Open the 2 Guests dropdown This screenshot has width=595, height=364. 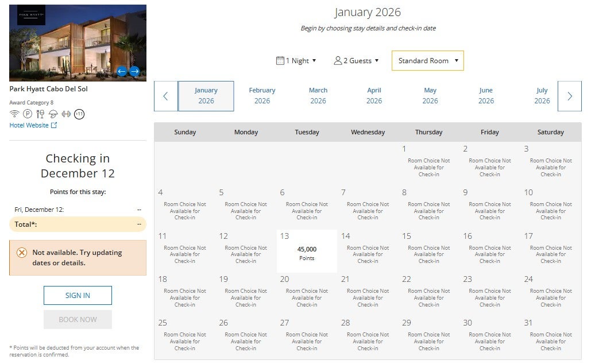point(356,60)
